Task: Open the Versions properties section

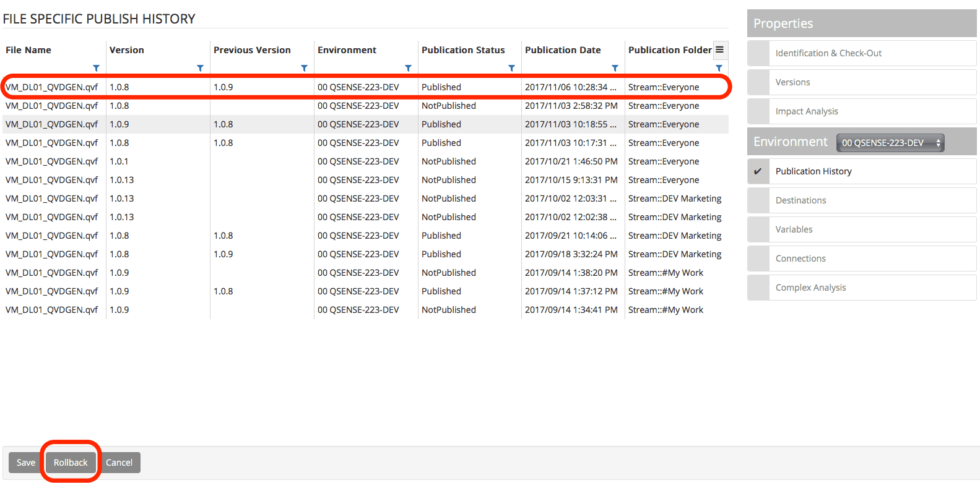Action: click(x=792, y=82)
